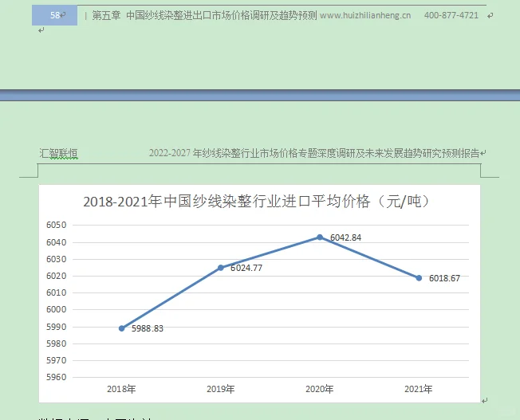Click the chapter heading 第五章 中国纱线染整进出口市场价格调研及趋势预测
Screen dimensions: 520x420
coord(204,16)
